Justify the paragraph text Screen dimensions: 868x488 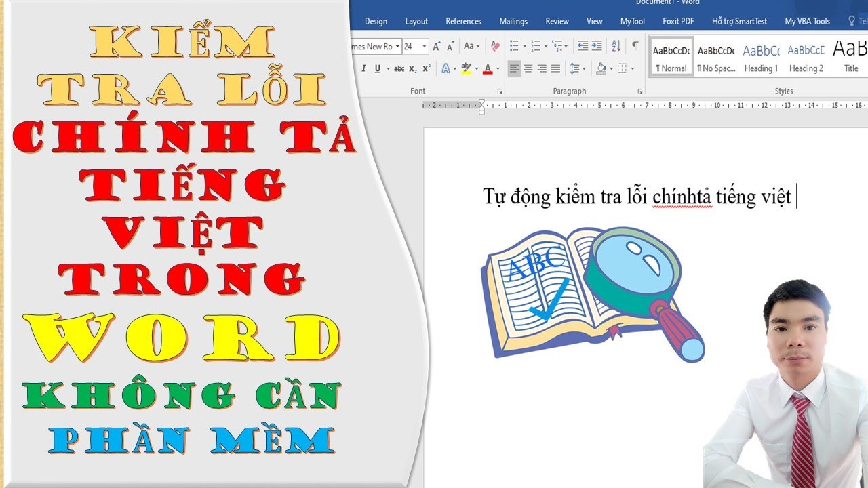tap(555, 68)
